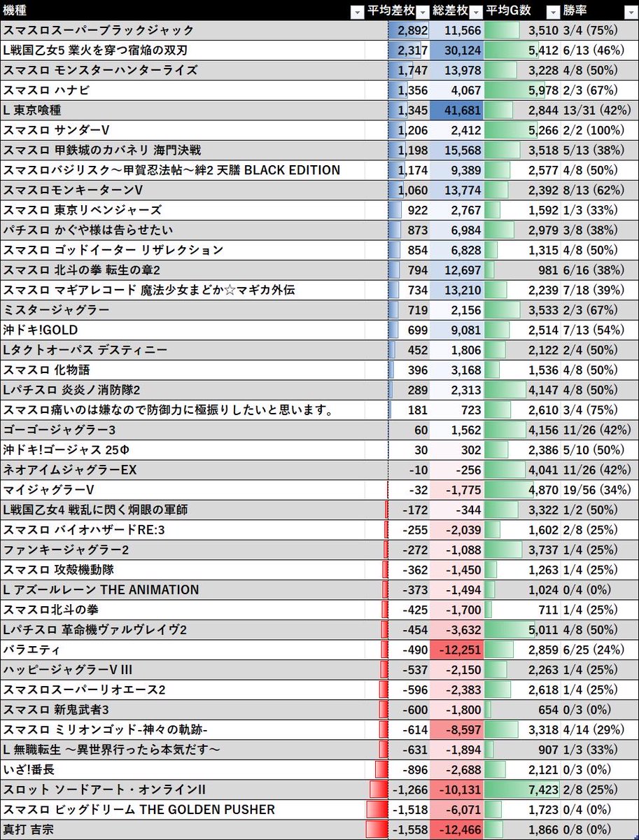Screen dimensions: 639x840
Task: Click the 5,978 average games cell
Action: 521,90
